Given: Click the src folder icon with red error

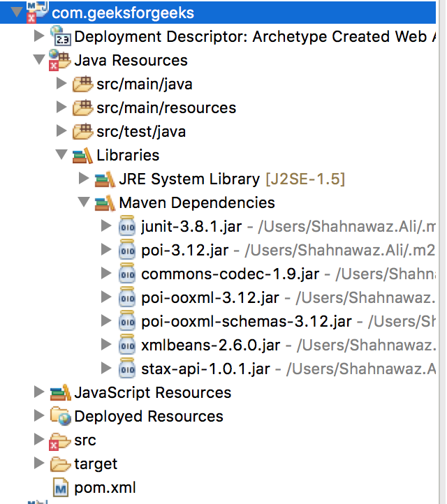Looking at the screenshot, I should (x=60, y=441).
